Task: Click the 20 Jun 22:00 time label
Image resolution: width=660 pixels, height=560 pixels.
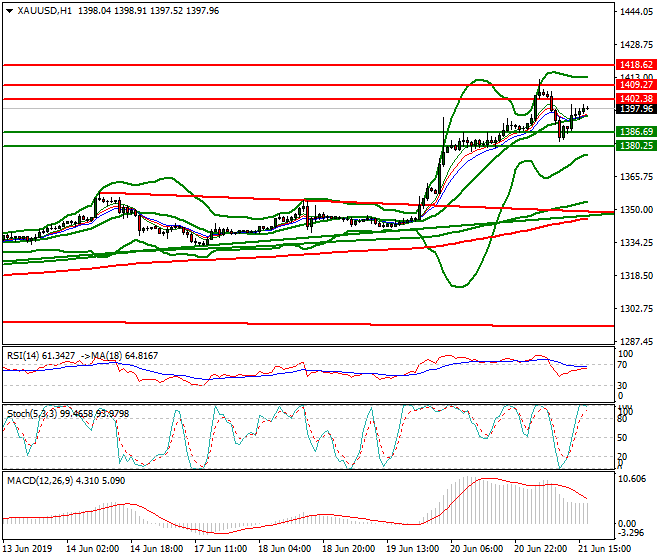Action: click(541, 549)
